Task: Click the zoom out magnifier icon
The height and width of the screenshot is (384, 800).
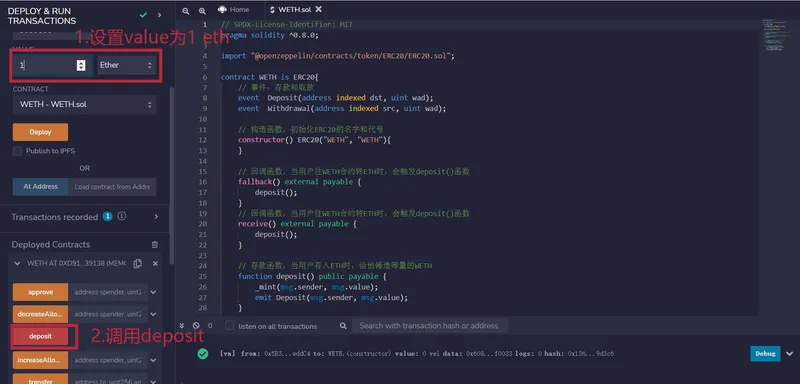Action: (x=185, y=11)
